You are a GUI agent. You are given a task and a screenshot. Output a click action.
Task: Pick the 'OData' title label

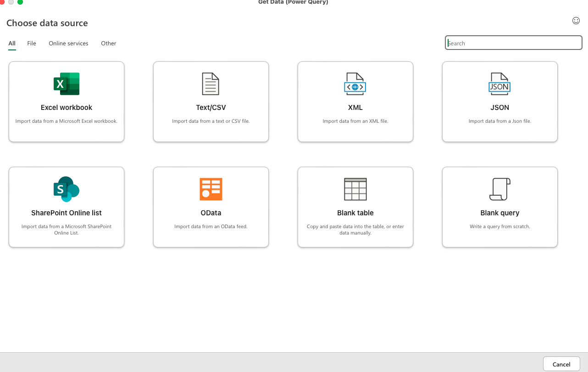coord(211,213)
